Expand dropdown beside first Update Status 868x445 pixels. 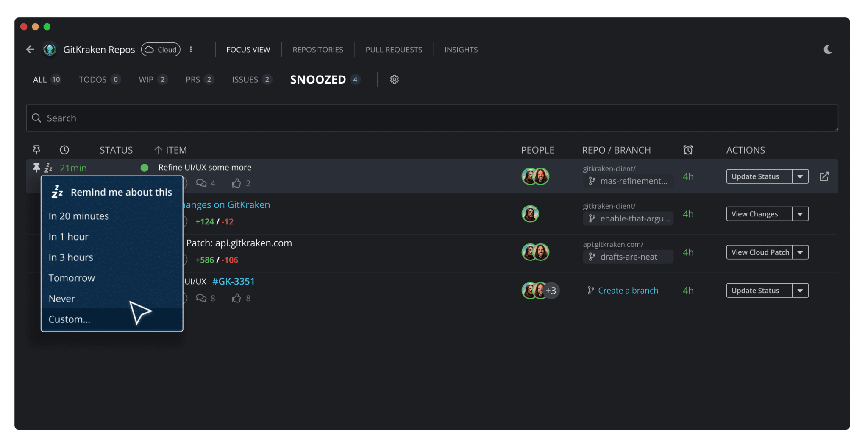[x=800, y=176]
